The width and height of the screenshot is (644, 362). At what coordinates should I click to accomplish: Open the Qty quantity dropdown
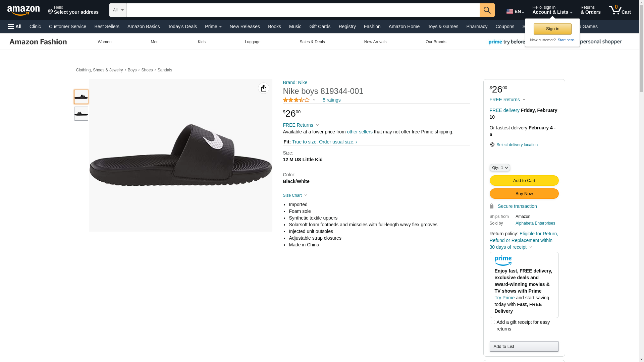click(x=499, y=168)
